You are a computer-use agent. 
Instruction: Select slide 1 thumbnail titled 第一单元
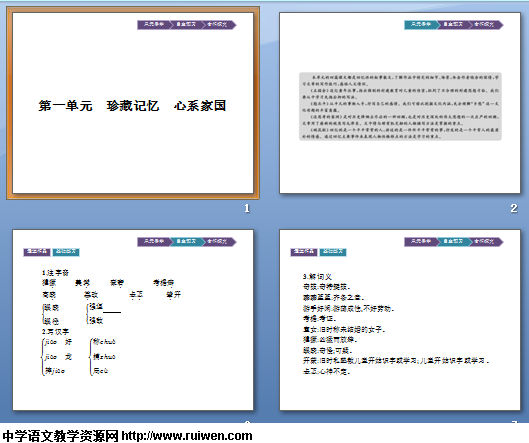tap(133, 103)
